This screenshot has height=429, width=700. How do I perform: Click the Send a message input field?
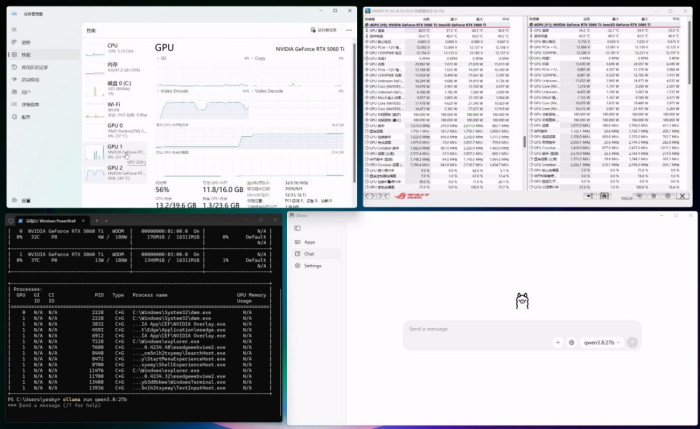pyautogui.click(x=521, y=329)
